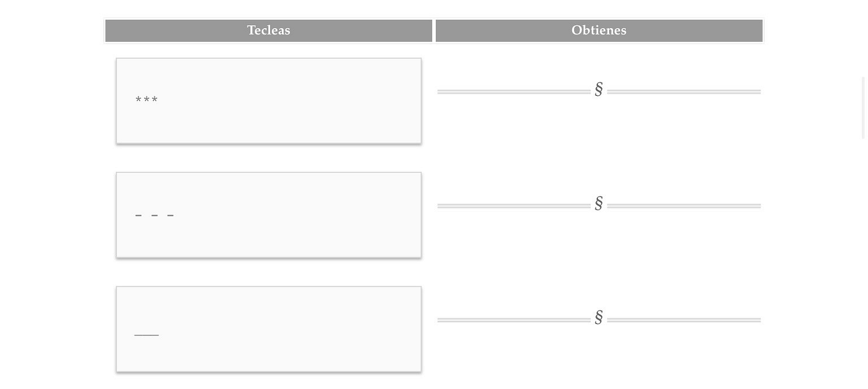Click the vertical scrollbar at the right edge
Screen dimensions: 868x389
[x=864, y=108]
